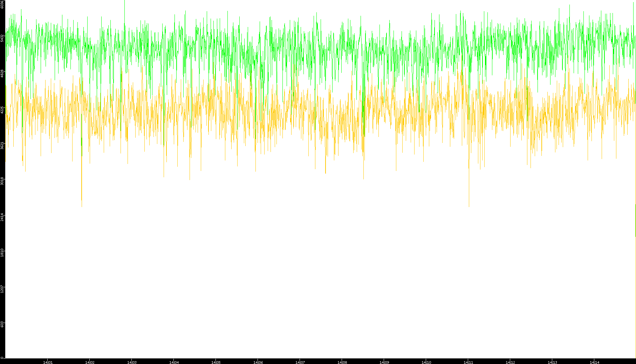Select the 14:13 time axis marker
Screen dimensions: 636x364
[x=552, y=362]
